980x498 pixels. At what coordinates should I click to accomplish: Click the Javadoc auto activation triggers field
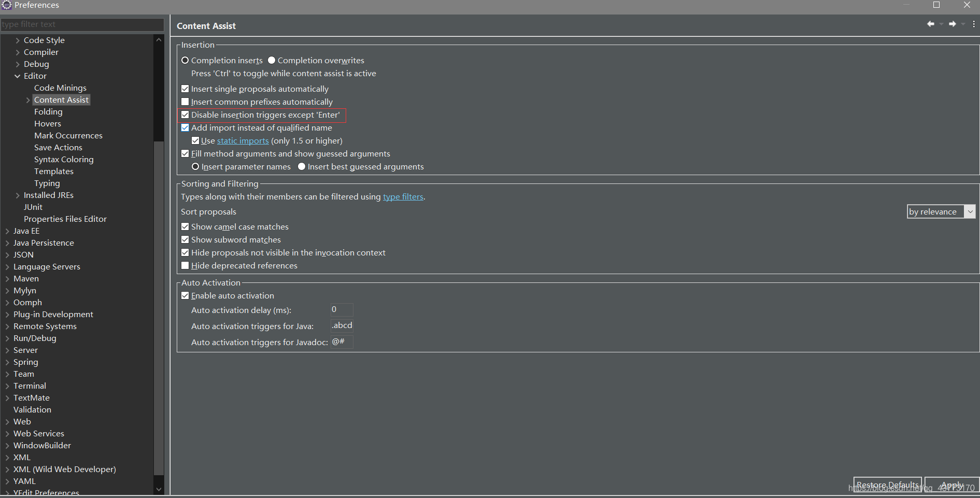click(342, 342)
